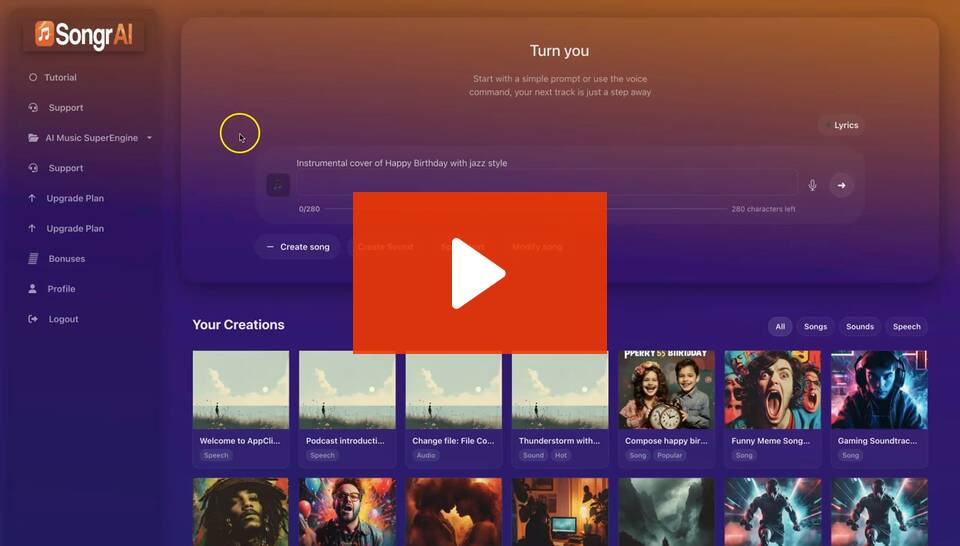
Task: Click the first Upgrade Plan arrow icon
Action: click(x=32, y=198)
